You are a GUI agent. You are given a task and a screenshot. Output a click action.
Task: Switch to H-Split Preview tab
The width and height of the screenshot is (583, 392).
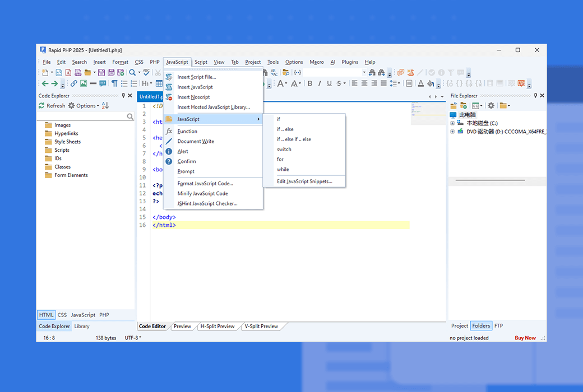click(x=218, y=326)
